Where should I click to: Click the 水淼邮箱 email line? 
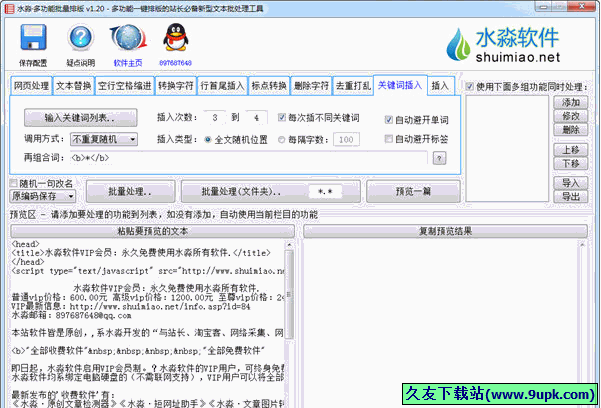(x=72, y=316)
